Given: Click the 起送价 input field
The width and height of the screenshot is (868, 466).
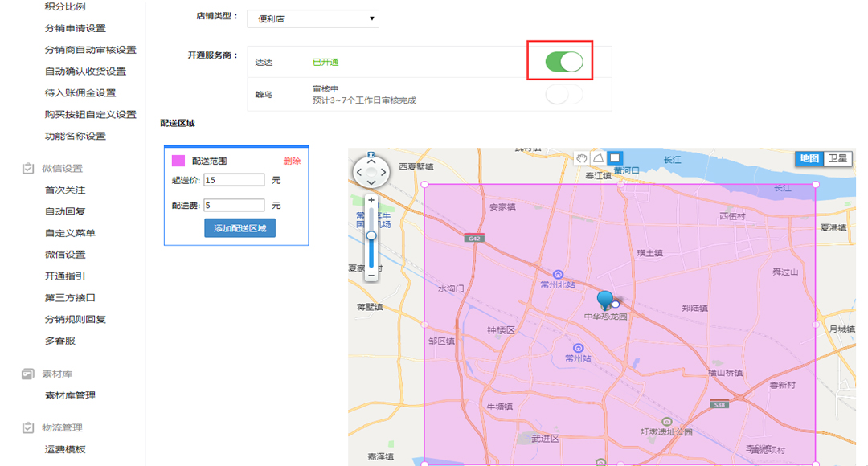Looking at the screenshot, I should coord(234,180).
